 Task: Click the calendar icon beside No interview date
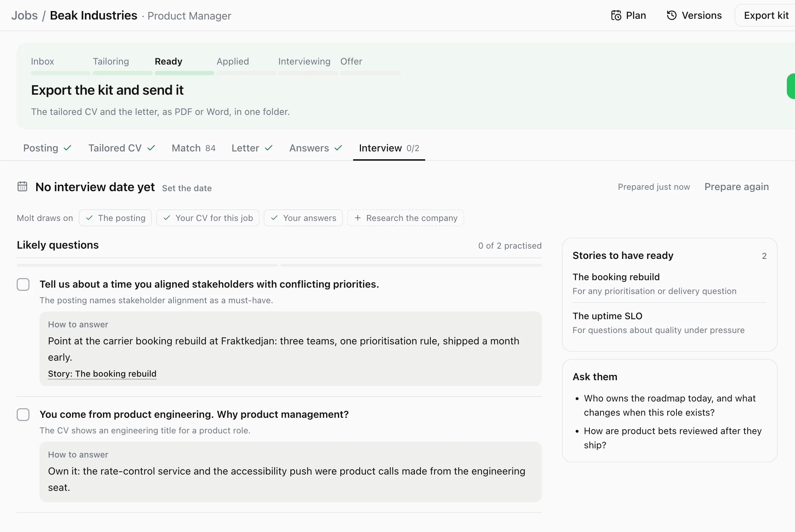point(22,187)
